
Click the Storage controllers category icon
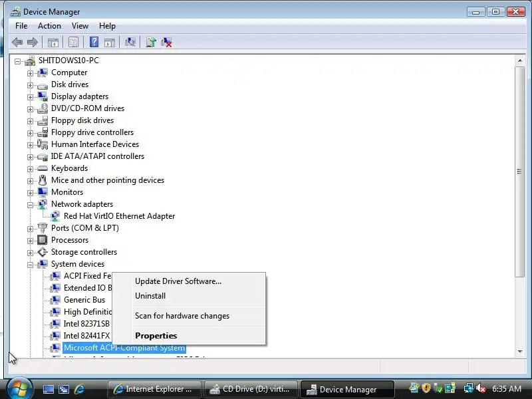pyautogui.click(x=43, y=252)
